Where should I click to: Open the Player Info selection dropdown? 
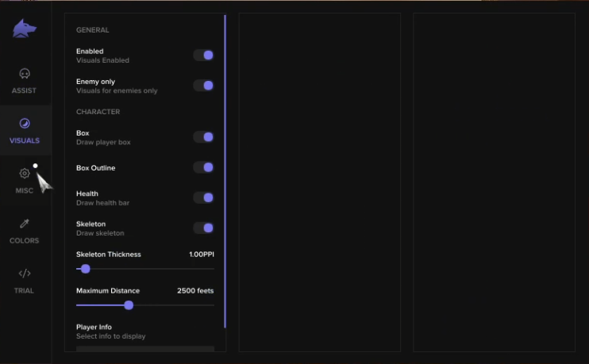(145, 349)
